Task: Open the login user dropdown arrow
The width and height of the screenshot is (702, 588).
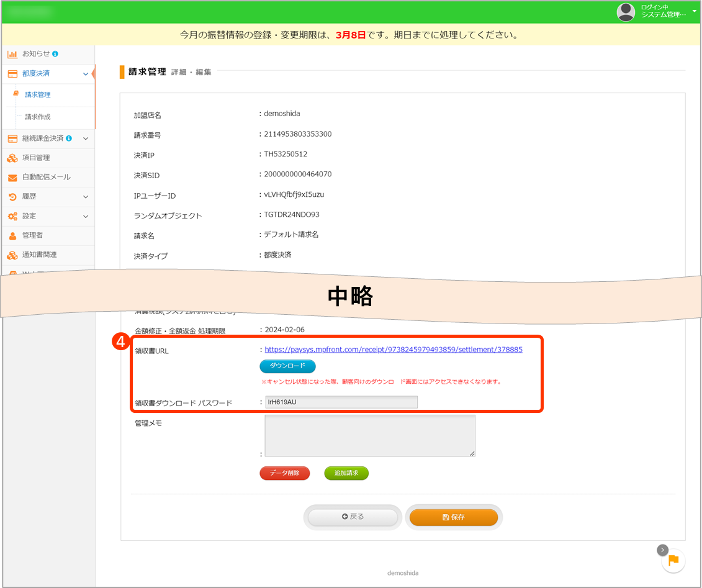Action: [x=694, y=11]
